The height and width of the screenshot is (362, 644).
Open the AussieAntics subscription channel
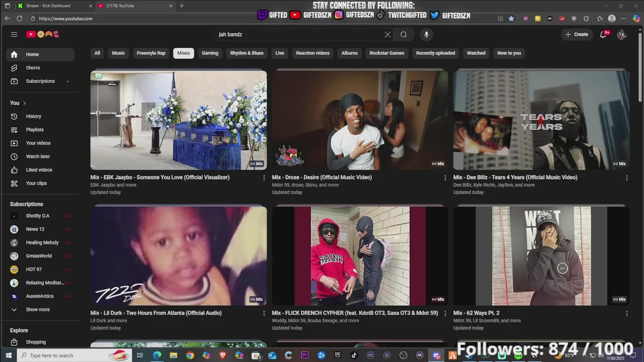pos(40,296)
